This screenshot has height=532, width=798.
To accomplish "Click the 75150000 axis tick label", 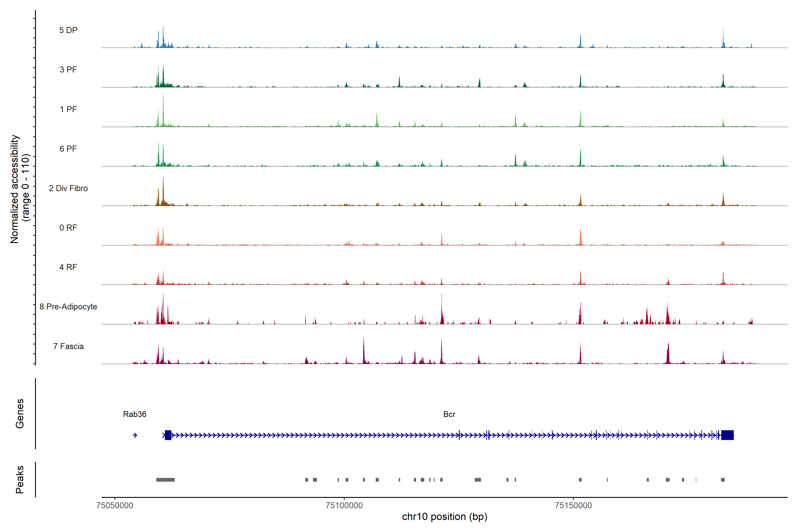I will pyautogui.click(x=573, y=505).
